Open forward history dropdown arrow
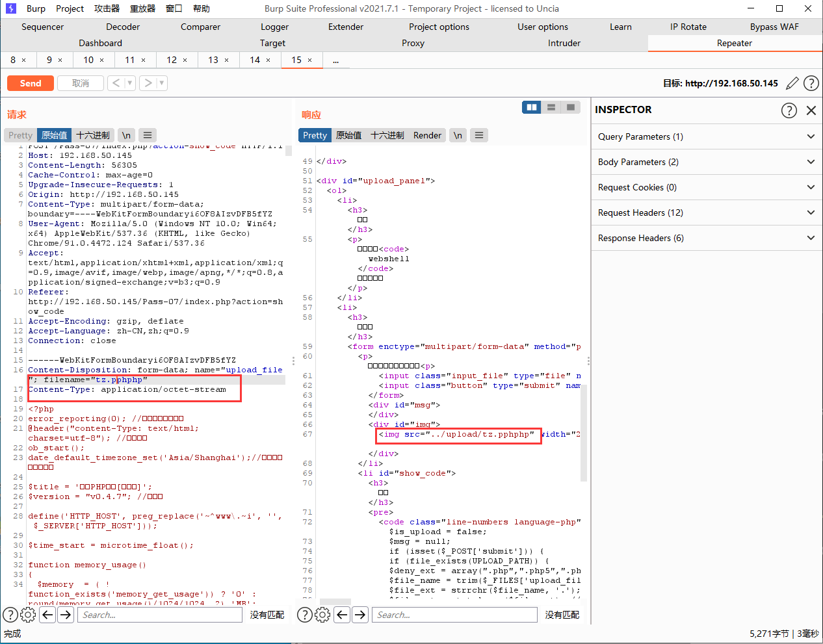 click(x=162, y=83)
